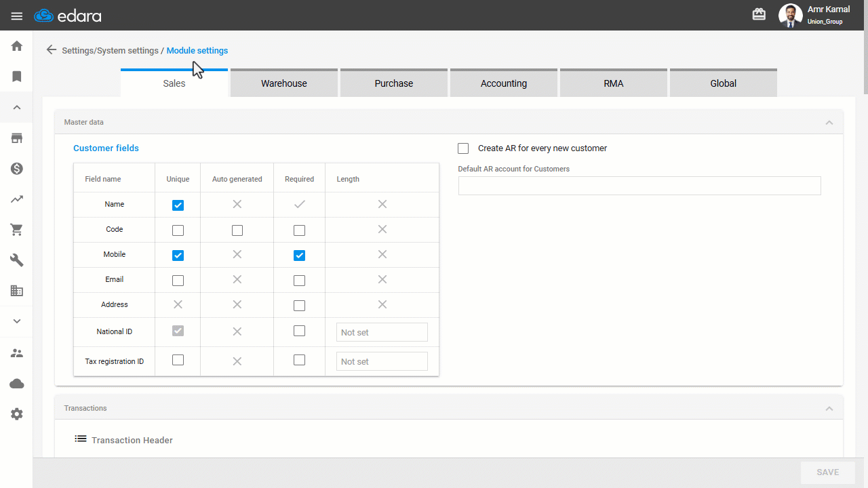Open the trending chart icon in the sidebar
868x488 pixels.
17,199
